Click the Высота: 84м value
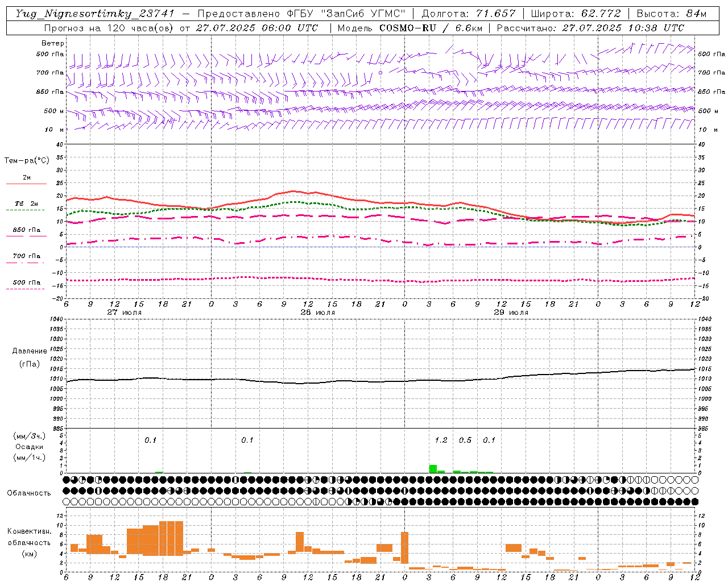Viewport: 728px width, 582px height. click(672, 14)
